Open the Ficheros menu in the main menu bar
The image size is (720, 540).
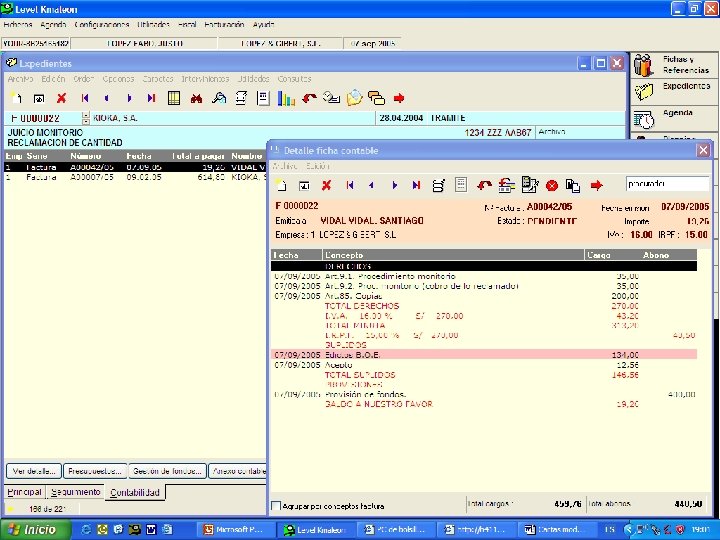(18, 24)
